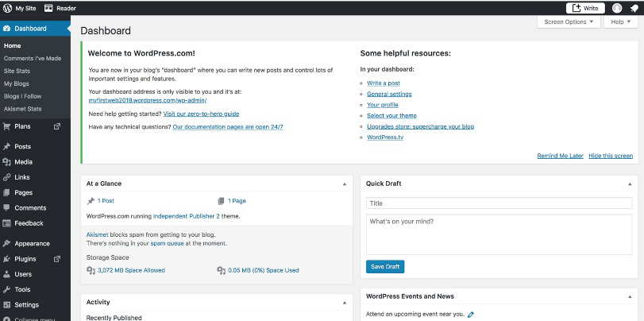Viewport: 644px width, 321px height.
Task: Click the What's on your mind text area
Action: (499, 234)
